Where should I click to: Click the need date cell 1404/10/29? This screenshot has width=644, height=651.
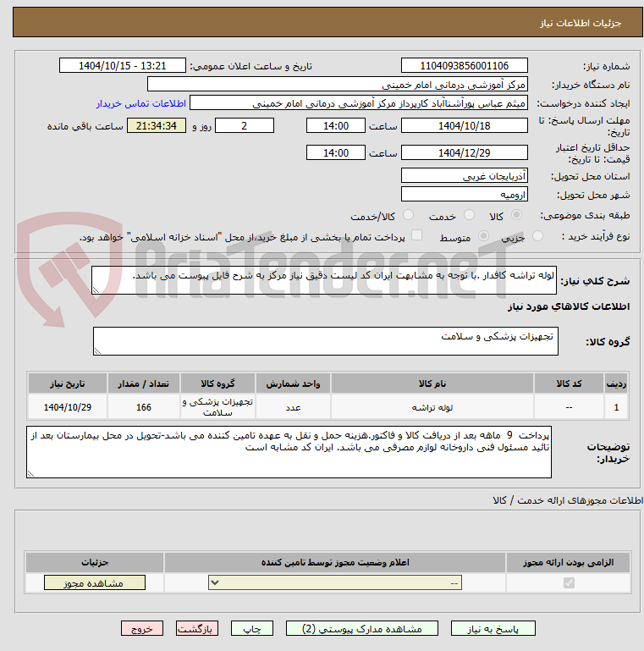[x=67, y=407]
